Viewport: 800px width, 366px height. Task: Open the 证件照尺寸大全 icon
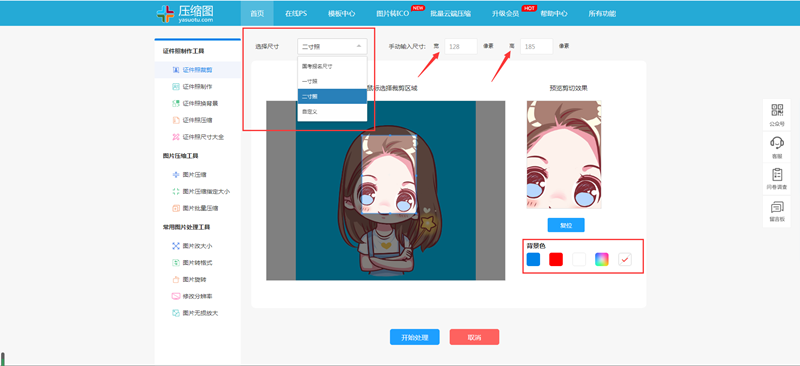(x=176, y=137)
